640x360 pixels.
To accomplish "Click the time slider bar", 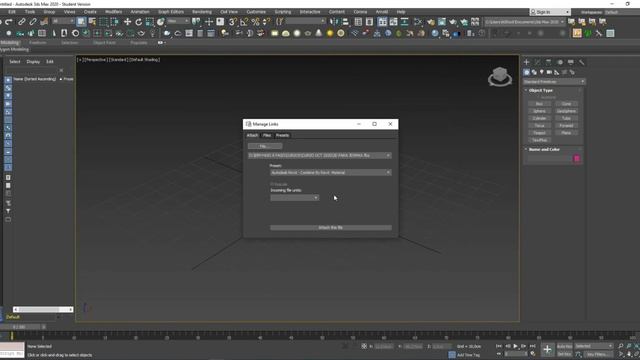I will pyautogui.click(x=21, y=327).
